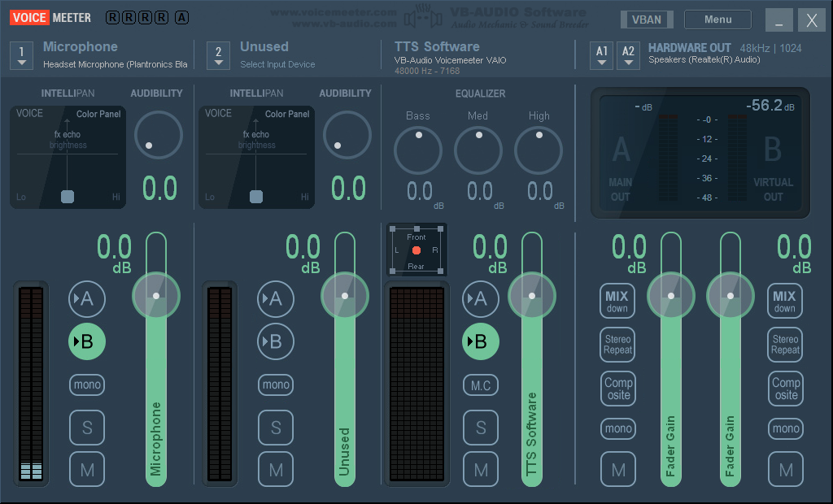
Task: Open the A1 hardware output device selector
Action: pos(601,54)
